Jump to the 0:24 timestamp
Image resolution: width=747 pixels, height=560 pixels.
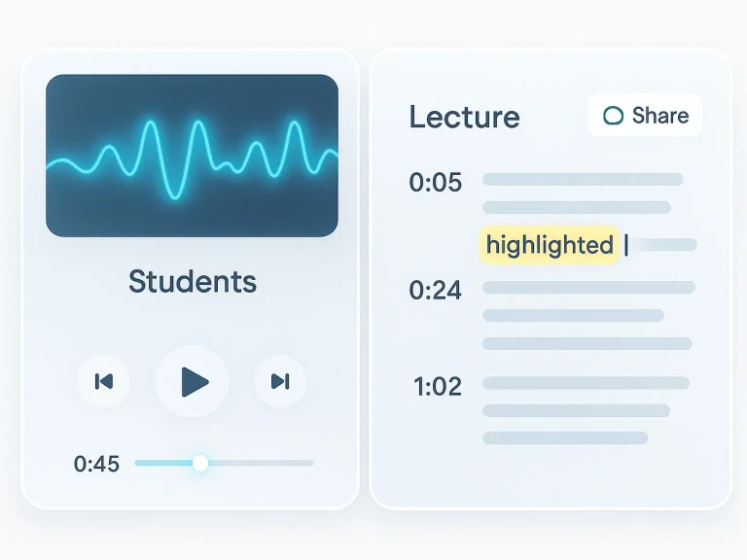[436, 289]
